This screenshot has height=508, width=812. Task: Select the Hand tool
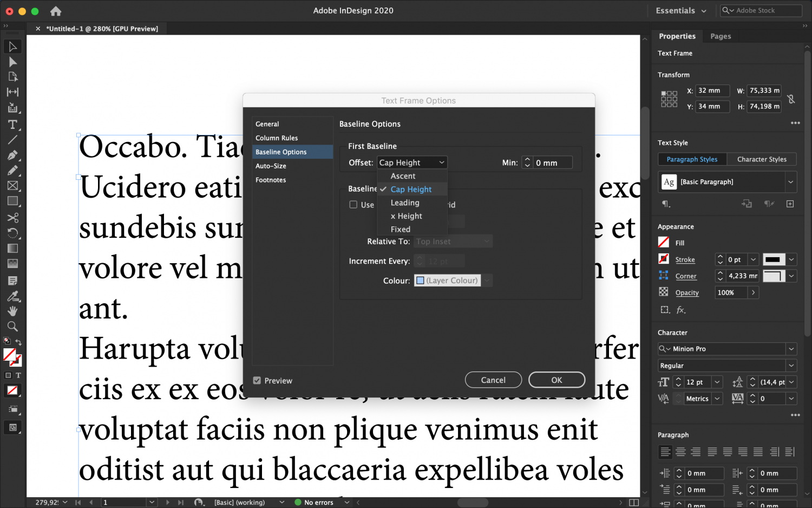(12, 311)
